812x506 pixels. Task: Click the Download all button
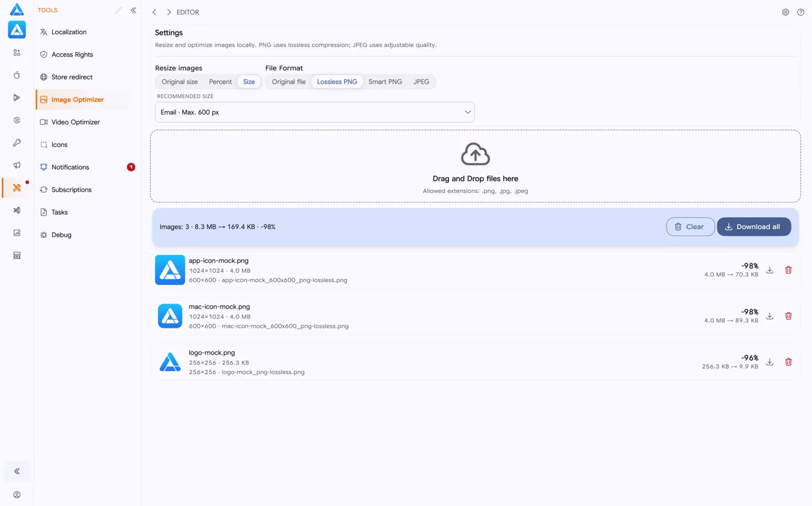(754, 227)
